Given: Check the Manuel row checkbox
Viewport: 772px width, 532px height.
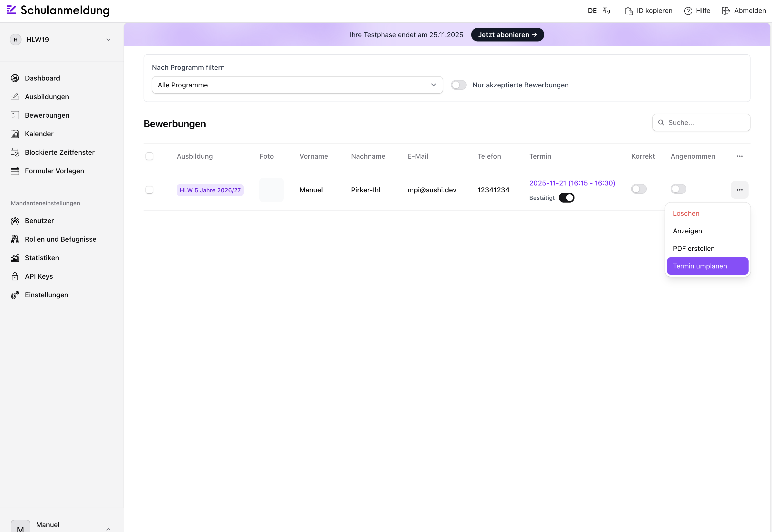Looking at the screenshot, I should click(149, 190).
